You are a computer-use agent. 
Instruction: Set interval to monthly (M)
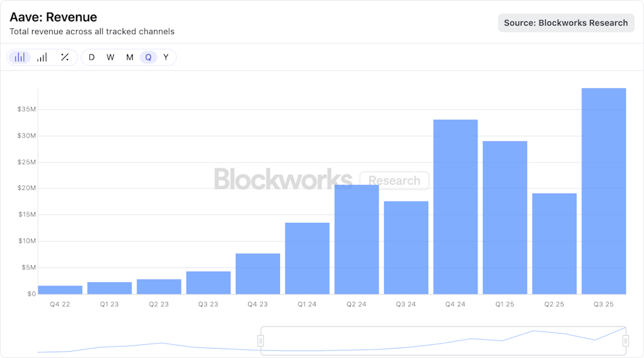click(130, 57)
